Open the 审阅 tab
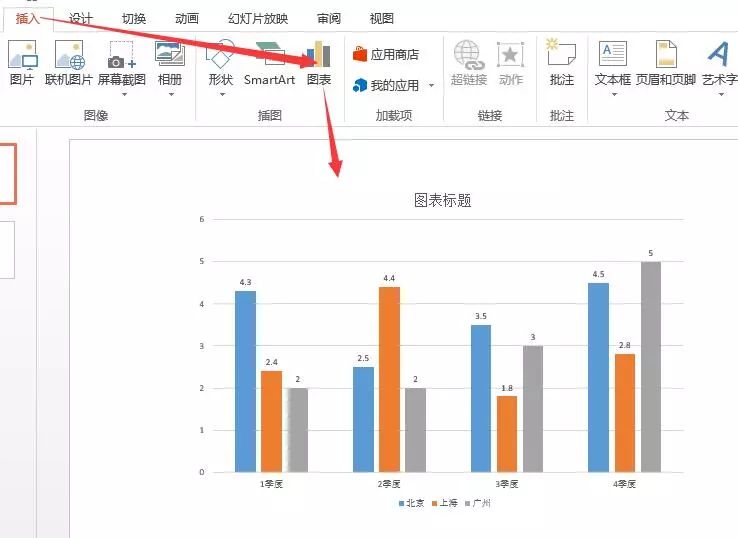The image size is (738, 538). (x=329, y=19)
